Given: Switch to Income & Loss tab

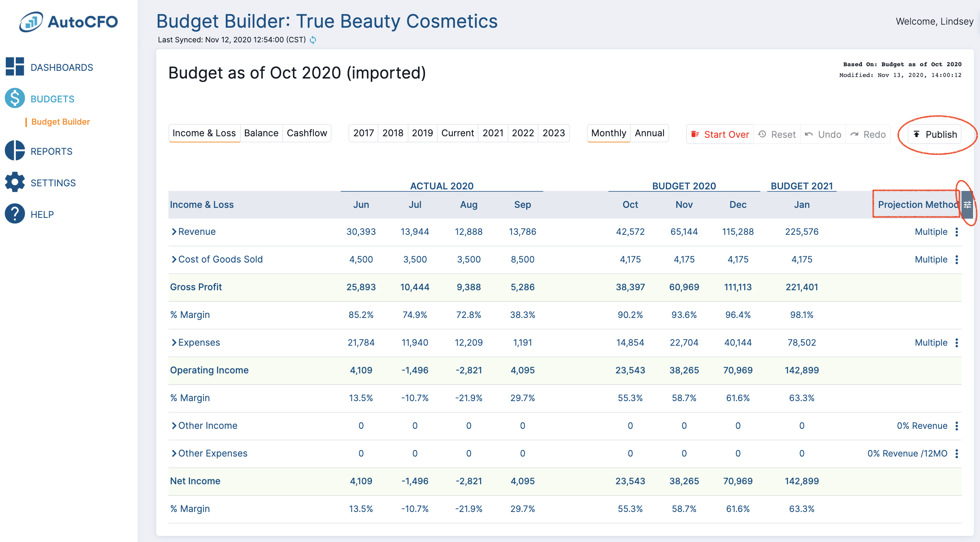Looking at the screenshot, I should coord(204,133).
